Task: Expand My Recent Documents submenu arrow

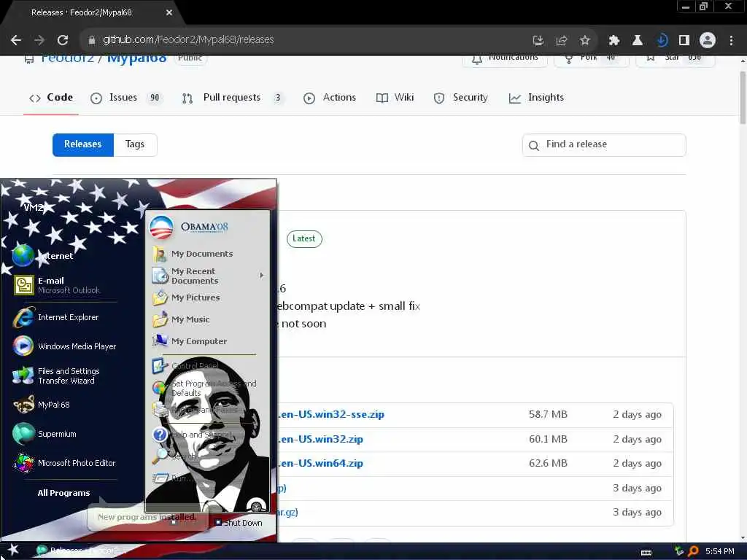Action: (262, 275)
